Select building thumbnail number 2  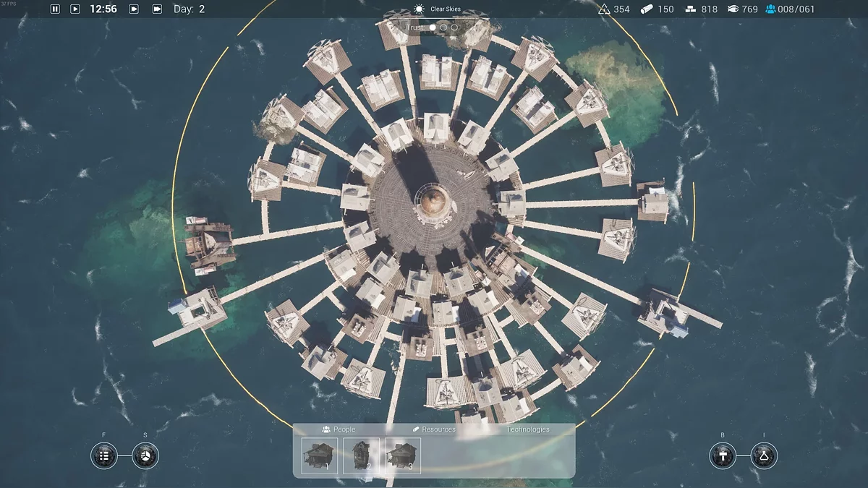tap(361, 455)
